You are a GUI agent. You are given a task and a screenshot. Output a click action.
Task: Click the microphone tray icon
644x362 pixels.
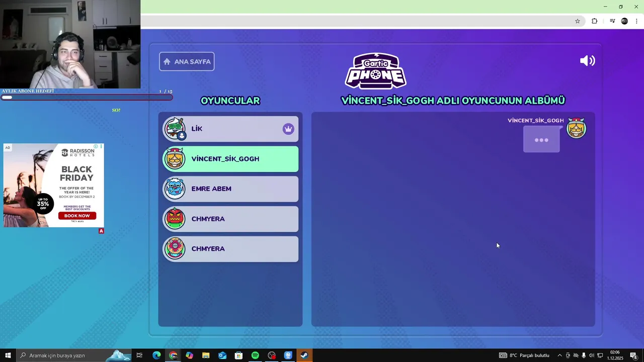584,355
